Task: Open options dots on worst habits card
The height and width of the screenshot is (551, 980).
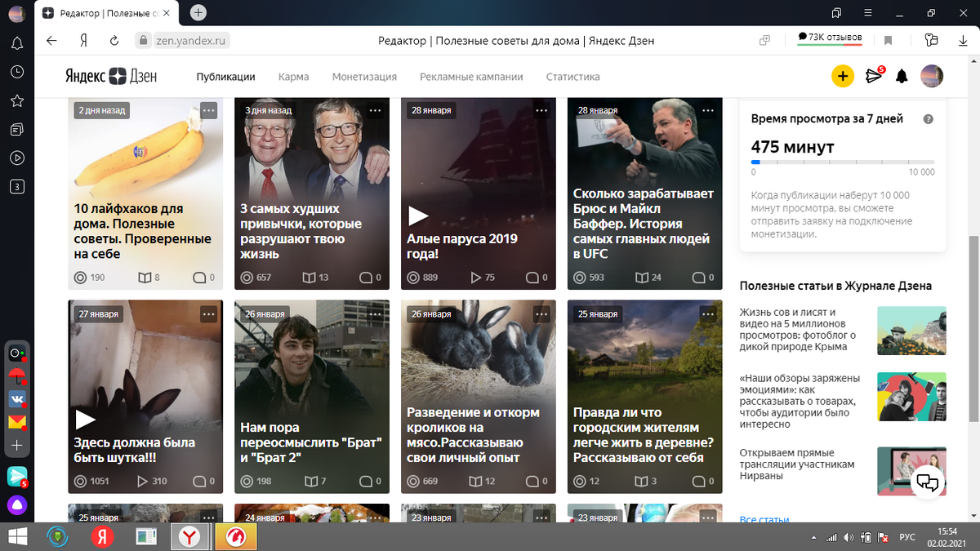Action: pos(375,110)
